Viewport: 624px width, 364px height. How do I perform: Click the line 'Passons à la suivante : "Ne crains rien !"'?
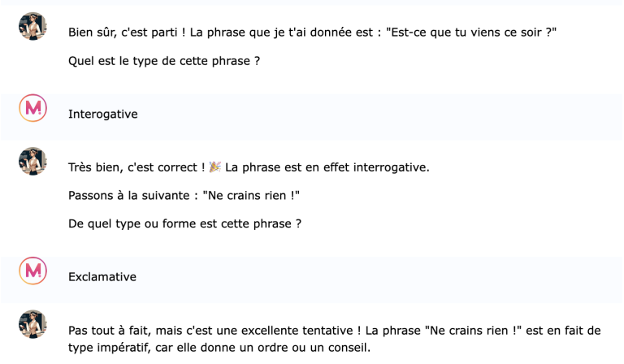coord(184,196)
